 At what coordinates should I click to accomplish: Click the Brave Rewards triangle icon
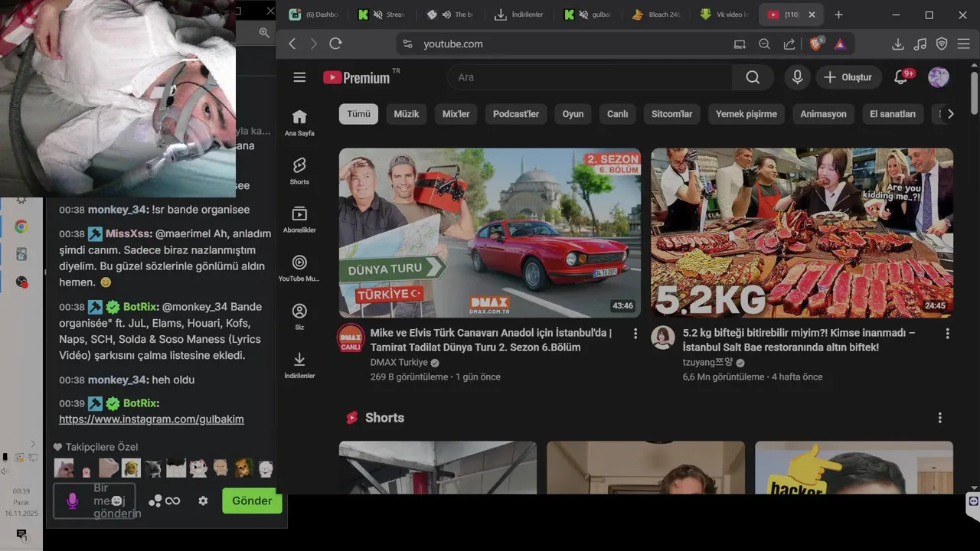pyautogui.click(x=840, y=44)
